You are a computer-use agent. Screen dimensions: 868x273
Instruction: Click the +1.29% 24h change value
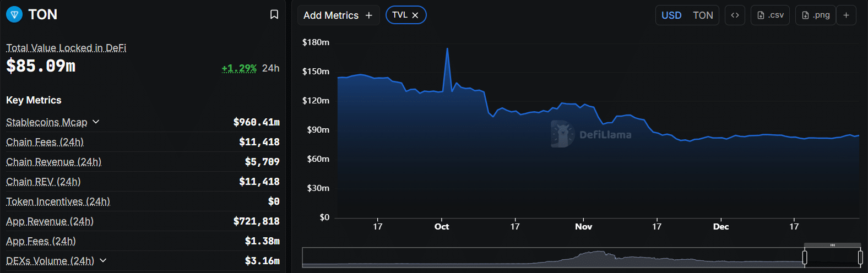click(x=239, y=68)
